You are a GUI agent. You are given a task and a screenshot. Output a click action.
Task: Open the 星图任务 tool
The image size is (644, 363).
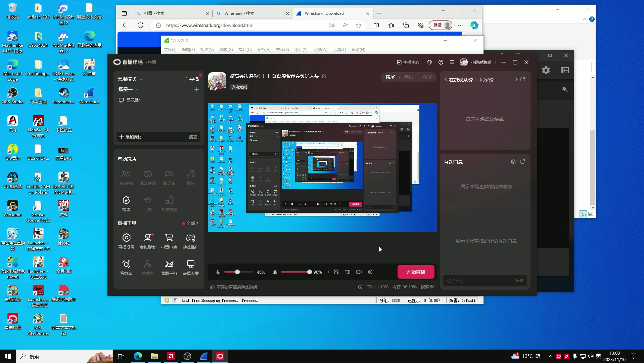coord(169,267)
